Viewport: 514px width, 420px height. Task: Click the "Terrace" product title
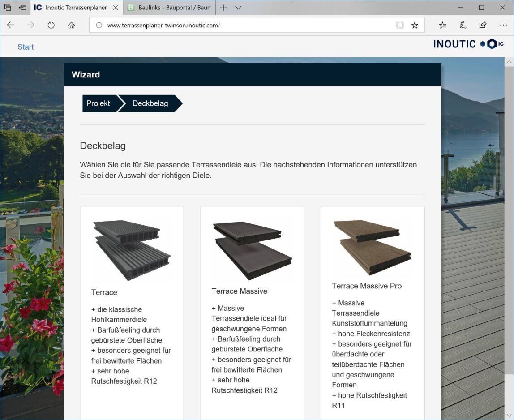coord(104,292)
